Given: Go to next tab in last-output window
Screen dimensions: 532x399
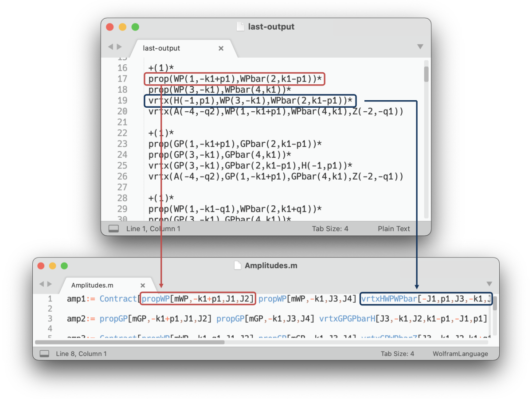Looking at the screenshot, I should 119,47.
